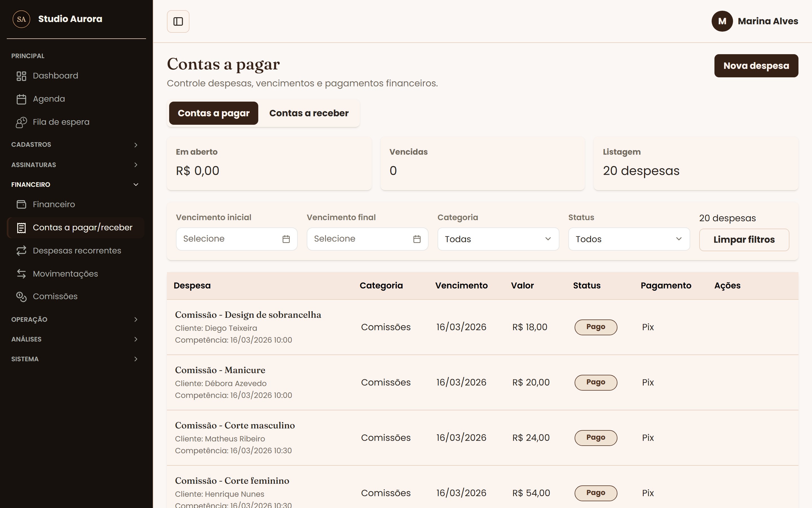Open the Financeiro wallet page

pos(76,204)
